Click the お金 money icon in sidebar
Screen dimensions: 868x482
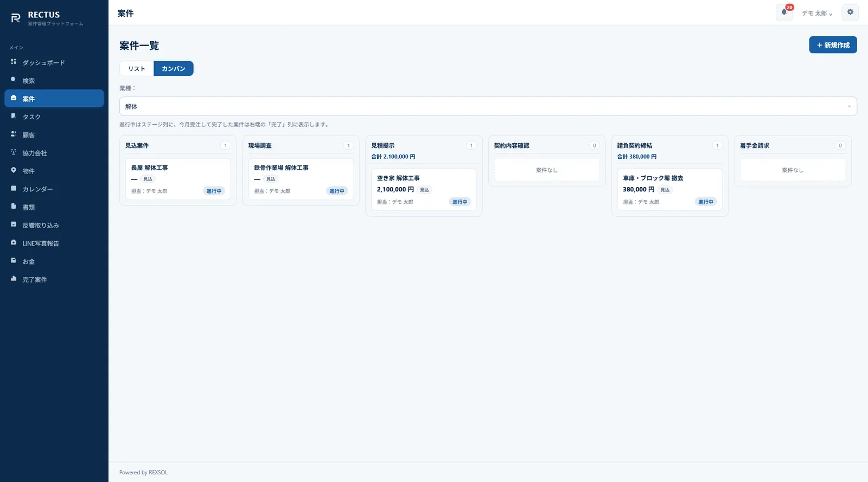(x=14, y=261)
